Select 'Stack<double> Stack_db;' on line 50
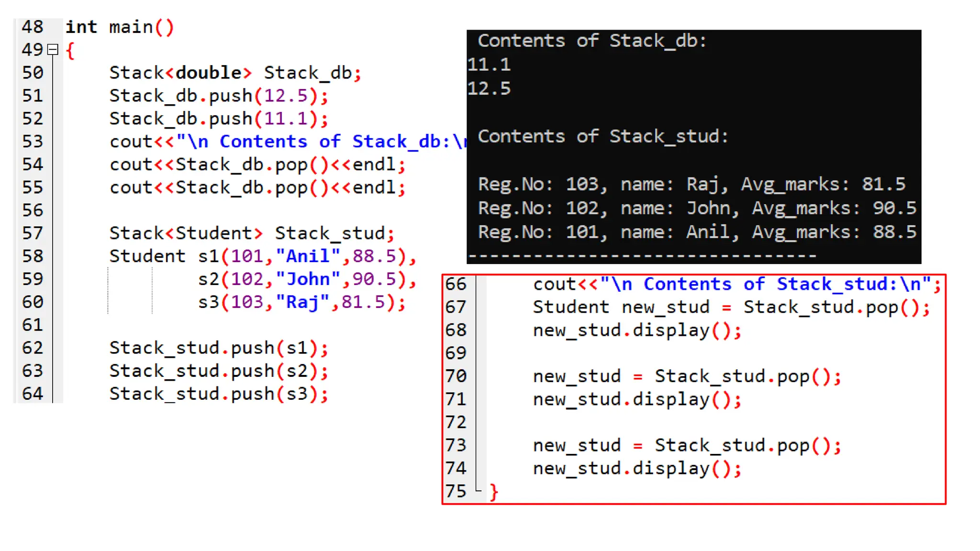This screenshot has width=980, height=551. pyautogui.click(x=235, y=73)
